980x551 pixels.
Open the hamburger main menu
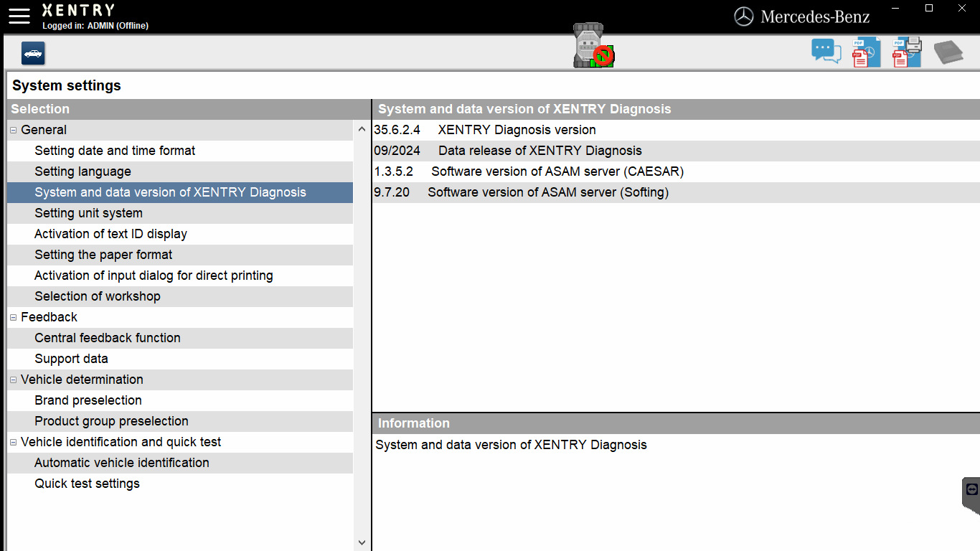tap(19, 16)
